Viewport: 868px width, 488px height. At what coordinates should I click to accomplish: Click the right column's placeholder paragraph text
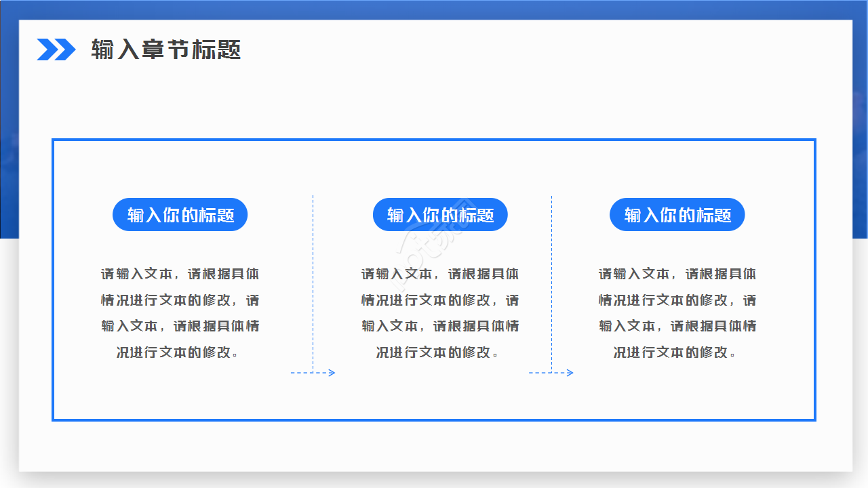tap(677, 313)
